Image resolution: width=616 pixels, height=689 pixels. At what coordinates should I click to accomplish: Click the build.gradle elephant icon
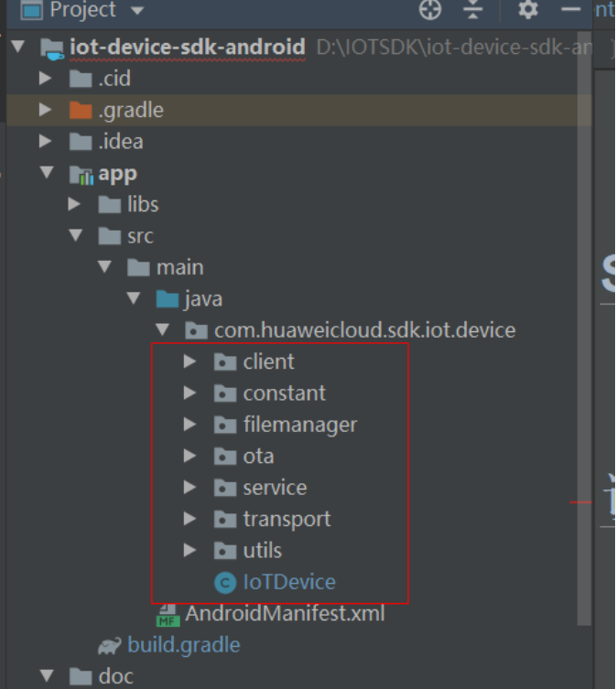110,645
